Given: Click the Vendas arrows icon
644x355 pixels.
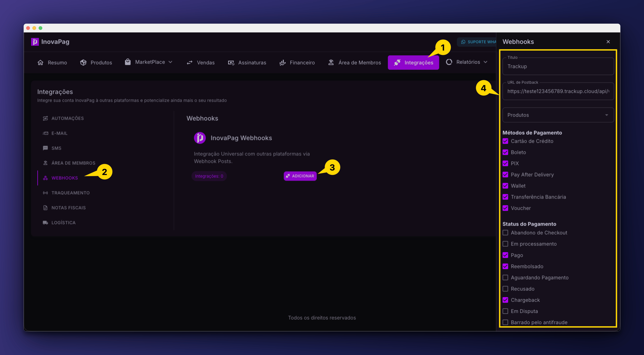Looking at the screenshot, I should coord(190,63).
